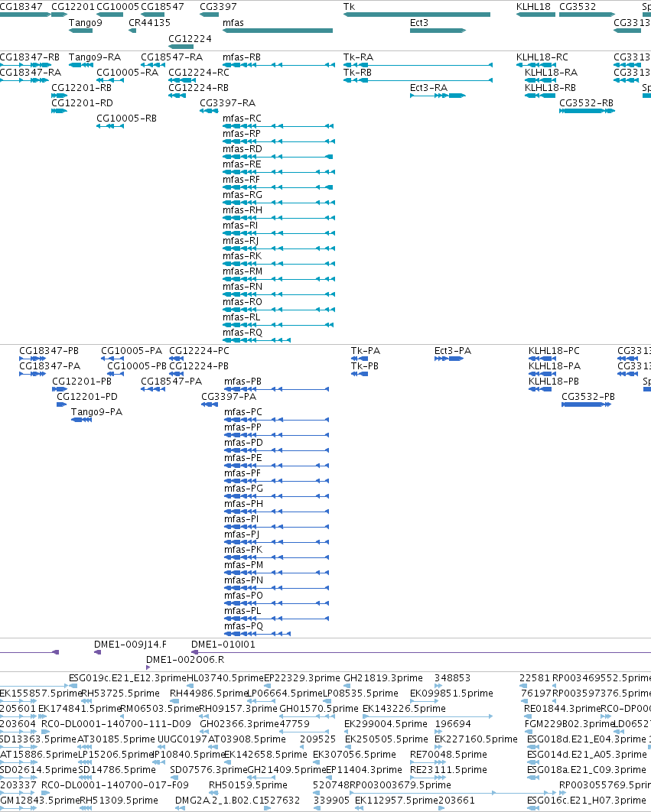The height and width of the screenshot is (812, 651).
Task: Click protein mfas-PQ
Action: (243, 626)
